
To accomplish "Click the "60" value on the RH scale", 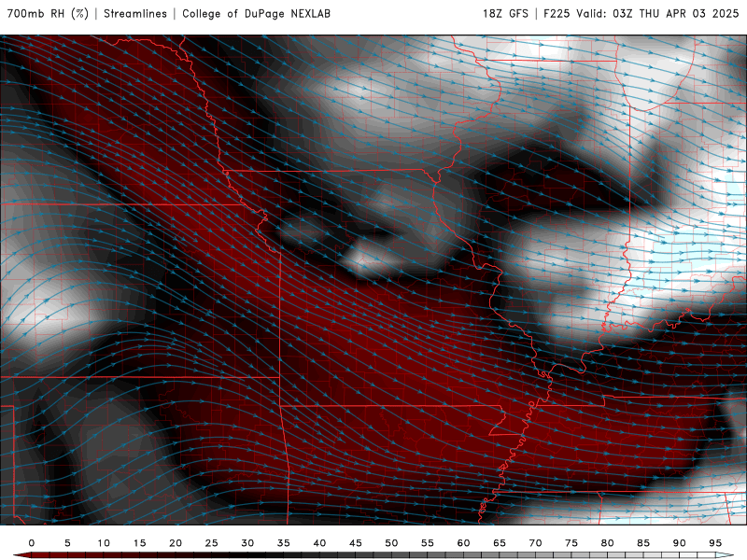I will point(463,543).
